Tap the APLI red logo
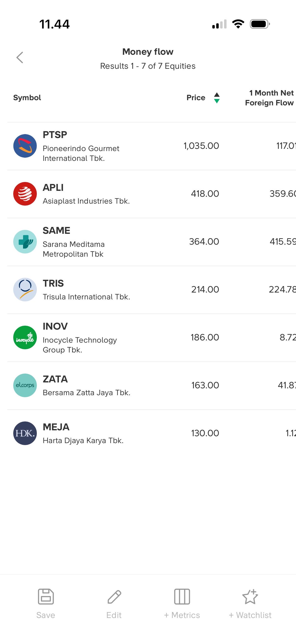Screen dimensions: 296x644 click(x=25, y=194)
